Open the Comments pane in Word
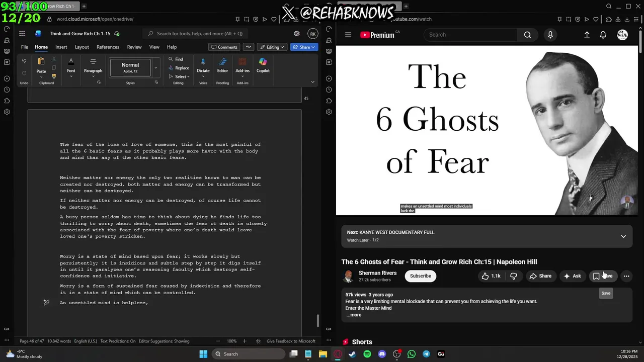644x362 pixels. pyautogui.click(x=224, y=47)
